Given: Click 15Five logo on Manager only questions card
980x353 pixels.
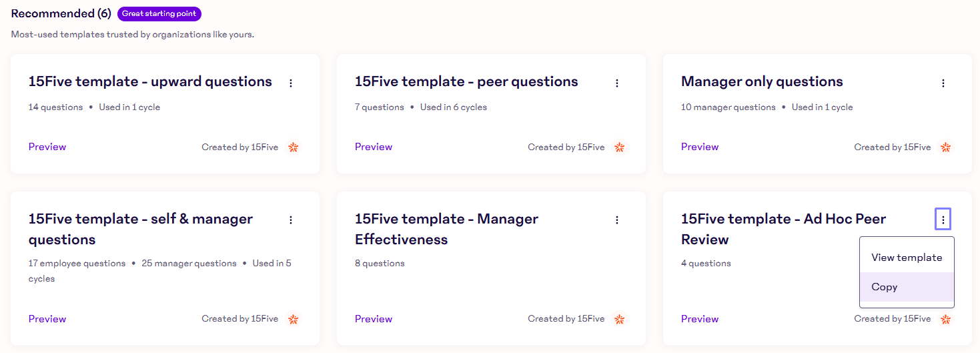Looking at the screenshot, I should click(x=946, y=147).
